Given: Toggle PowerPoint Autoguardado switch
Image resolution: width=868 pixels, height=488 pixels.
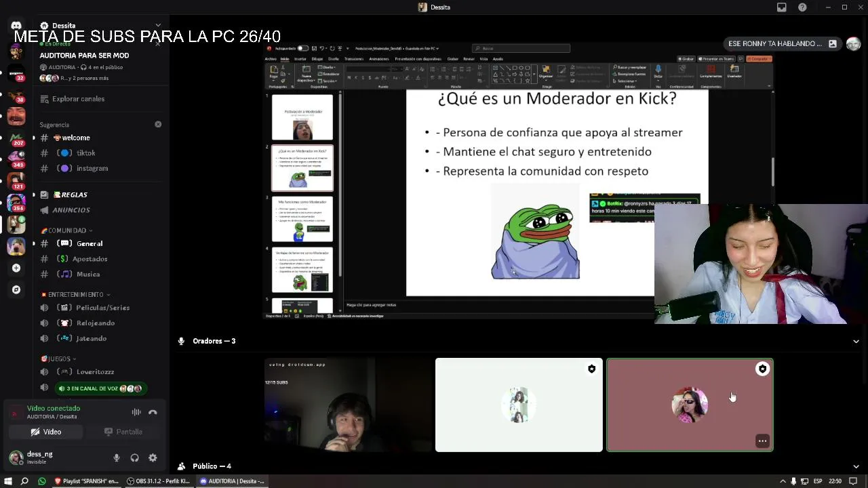Looking at the screenshot, I should click(302, 48).
